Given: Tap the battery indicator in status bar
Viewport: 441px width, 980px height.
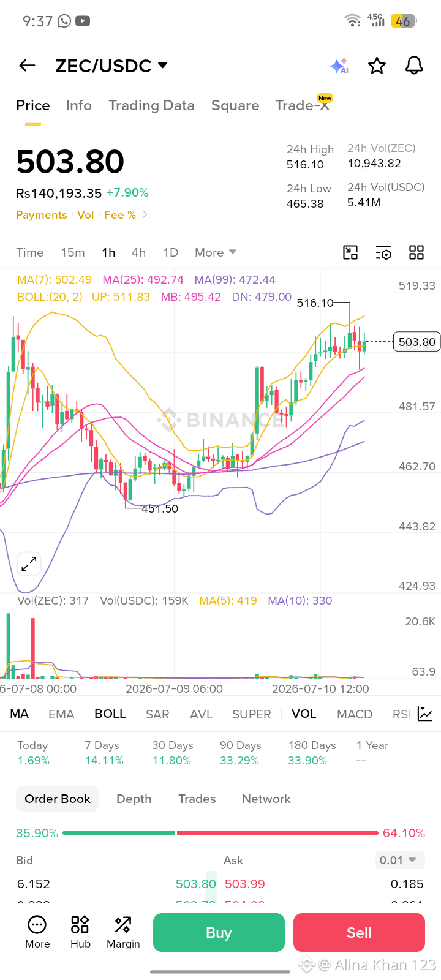Looking at the screenshot, I should point(403,21).
